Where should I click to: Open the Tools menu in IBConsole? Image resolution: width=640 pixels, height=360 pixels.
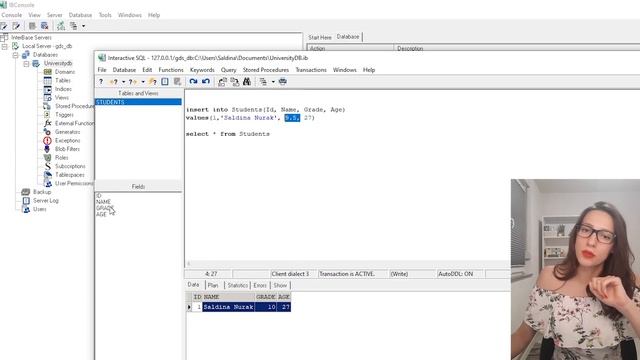105,15
